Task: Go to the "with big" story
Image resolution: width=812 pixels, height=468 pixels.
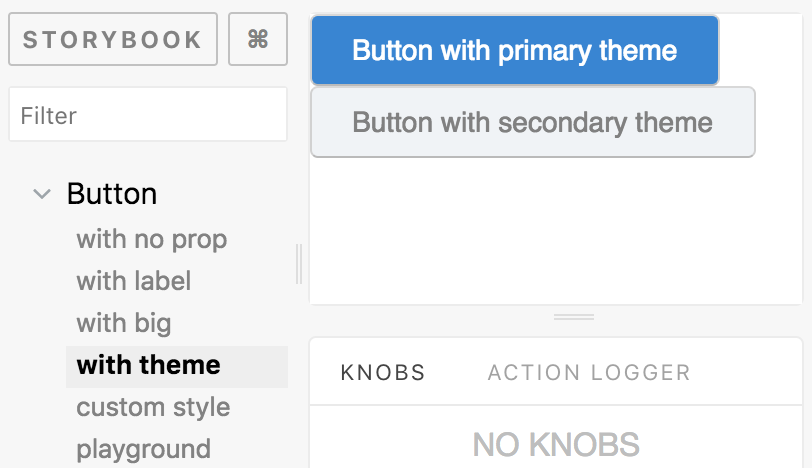Action: point(124,324)
